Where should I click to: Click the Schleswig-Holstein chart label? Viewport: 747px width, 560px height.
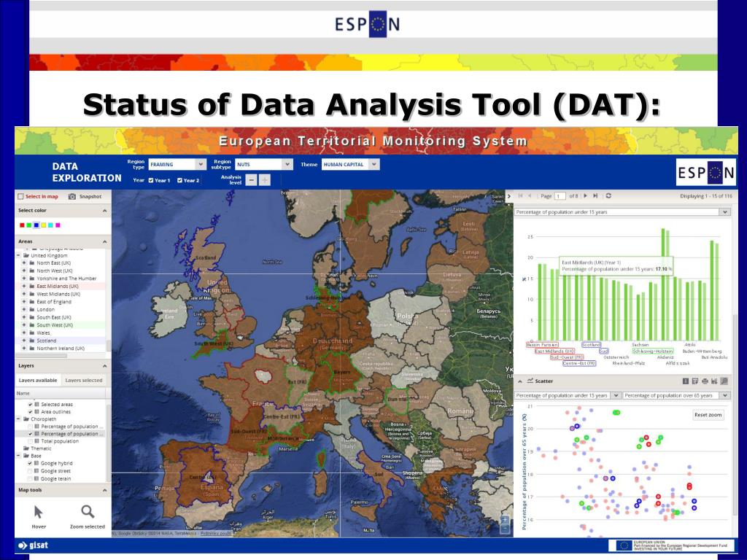click(x=653, y=351)
